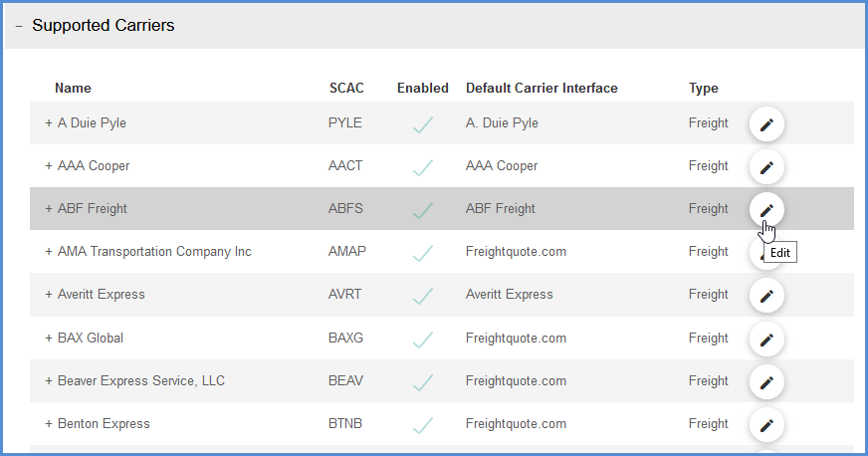Screen dimensions: 868x456
Task: Toggle the Enabled checkmark for BAX Global
Action: coord(423,340)
